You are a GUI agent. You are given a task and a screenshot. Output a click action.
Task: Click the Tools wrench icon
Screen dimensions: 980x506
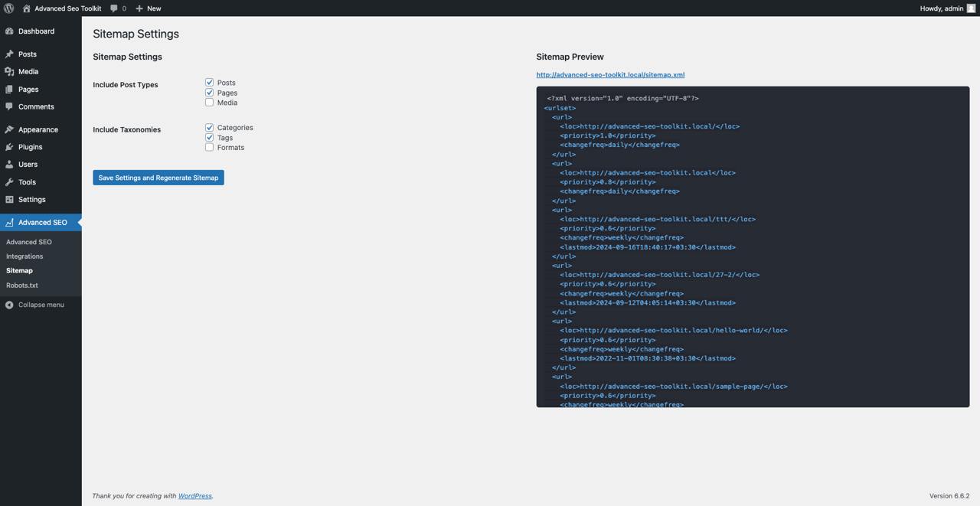(9, 182)
